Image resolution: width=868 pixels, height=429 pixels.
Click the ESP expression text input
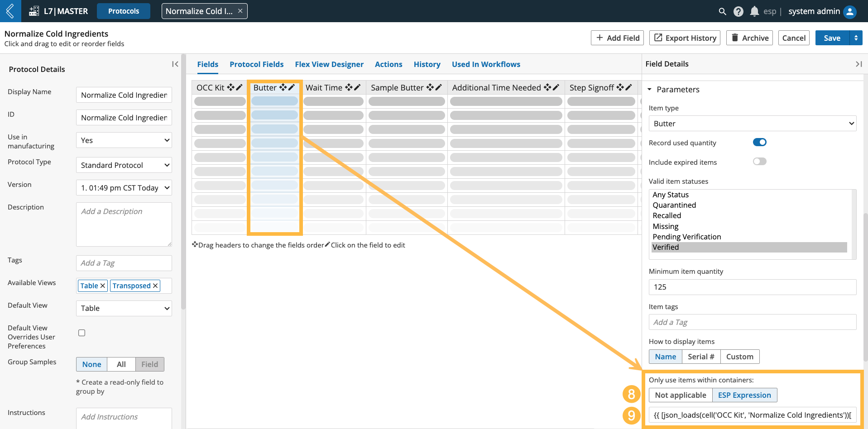753,415
